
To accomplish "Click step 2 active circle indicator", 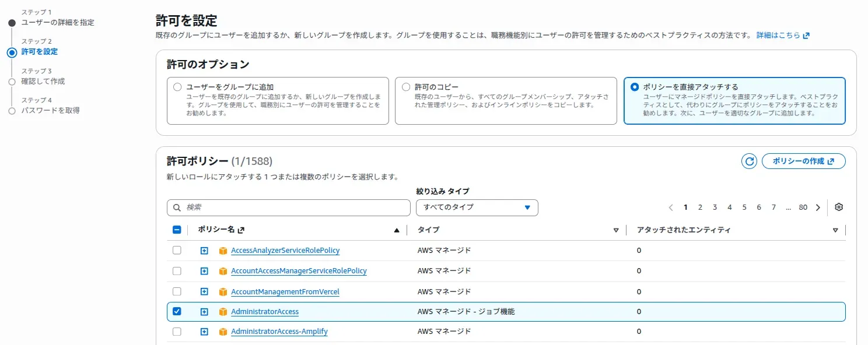I will (12, 52).
